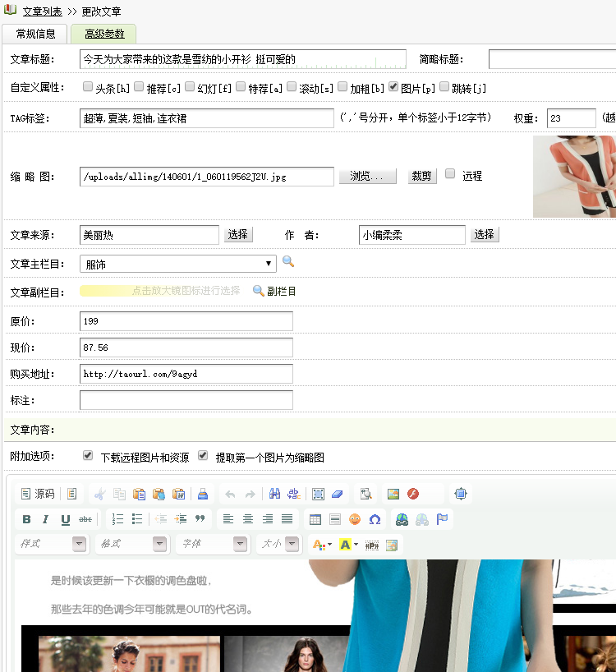This screenshot has width=616, height=672.
Task: Click Remove Format eraser icon
Action: point(338,495)
